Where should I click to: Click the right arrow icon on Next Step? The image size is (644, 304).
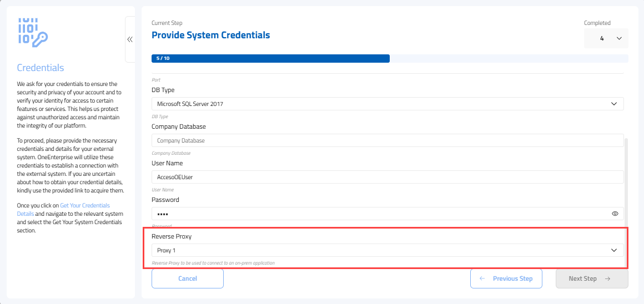click(x=607, y=278)
